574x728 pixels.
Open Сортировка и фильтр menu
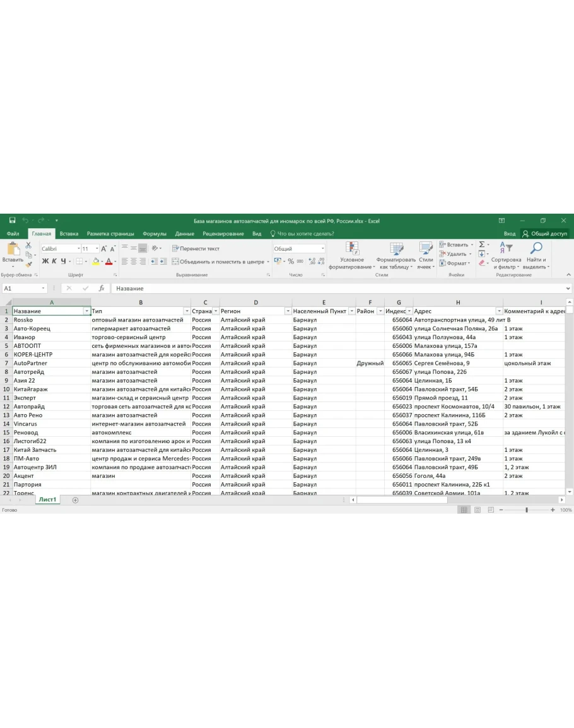click(x=506, y=255)
